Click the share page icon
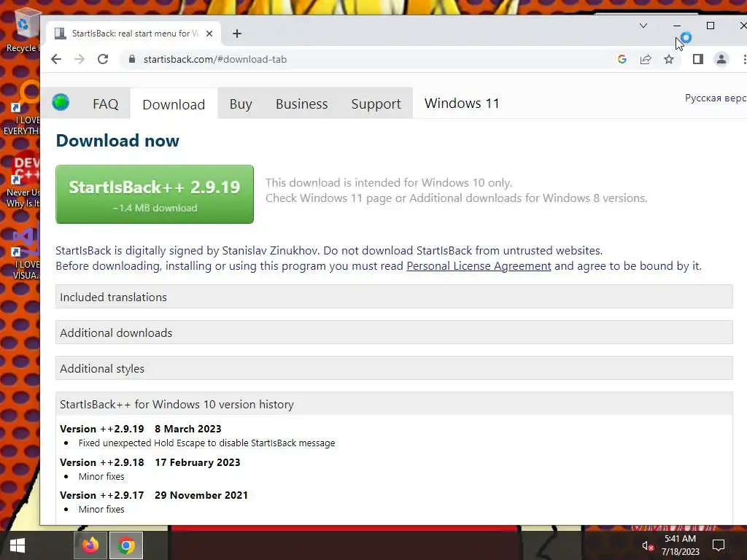The width and height of the screenshot is (747, 560). [646, 59]
